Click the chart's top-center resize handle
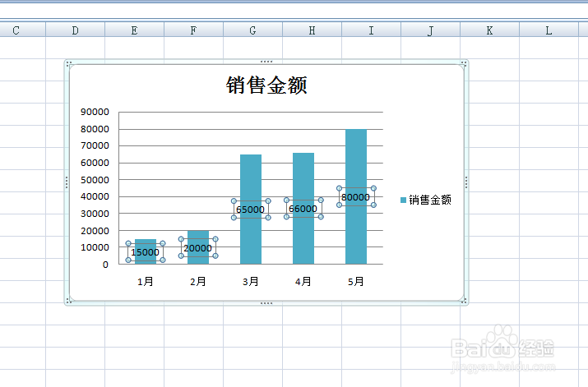The width and height of the screenshot is (588, 387). pyautogui.click(x=266, y=62)
